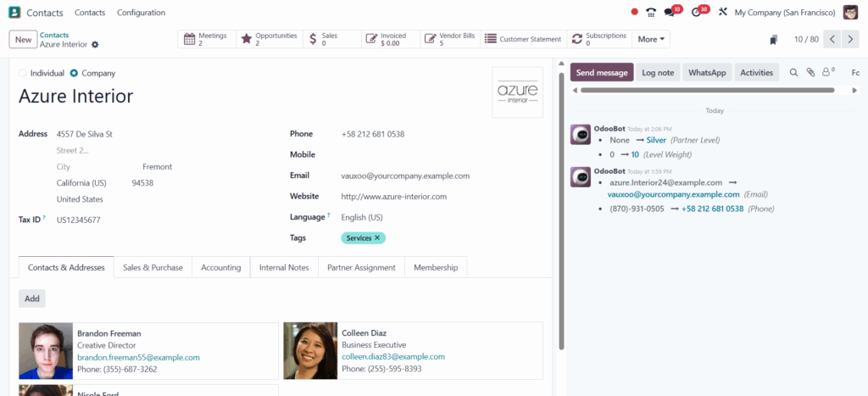Open followers icon in chatter
This screenshot has width=868, height=396.
click(827, 72)
